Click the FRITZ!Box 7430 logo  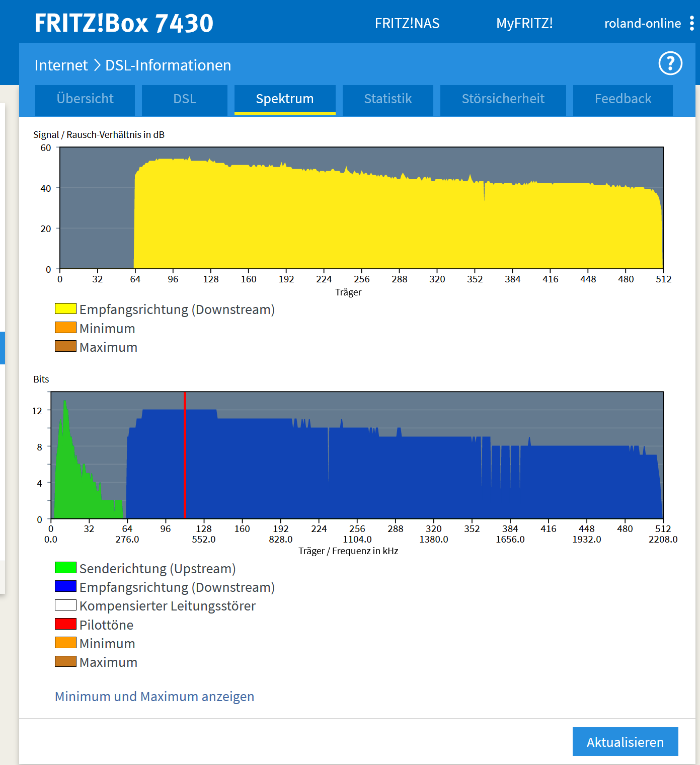[124, 23]
